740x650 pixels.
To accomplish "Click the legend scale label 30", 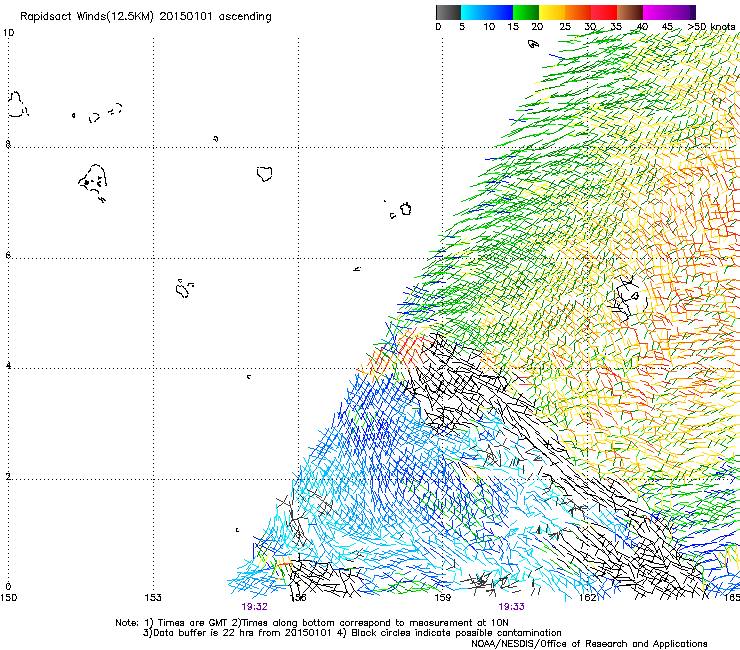I will [x=590, y=27].
